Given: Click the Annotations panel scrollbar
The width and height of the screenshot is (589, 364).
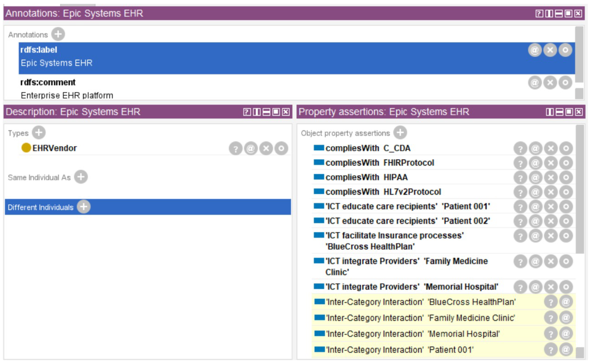Looking at the screenshot, I should (579, 55).
